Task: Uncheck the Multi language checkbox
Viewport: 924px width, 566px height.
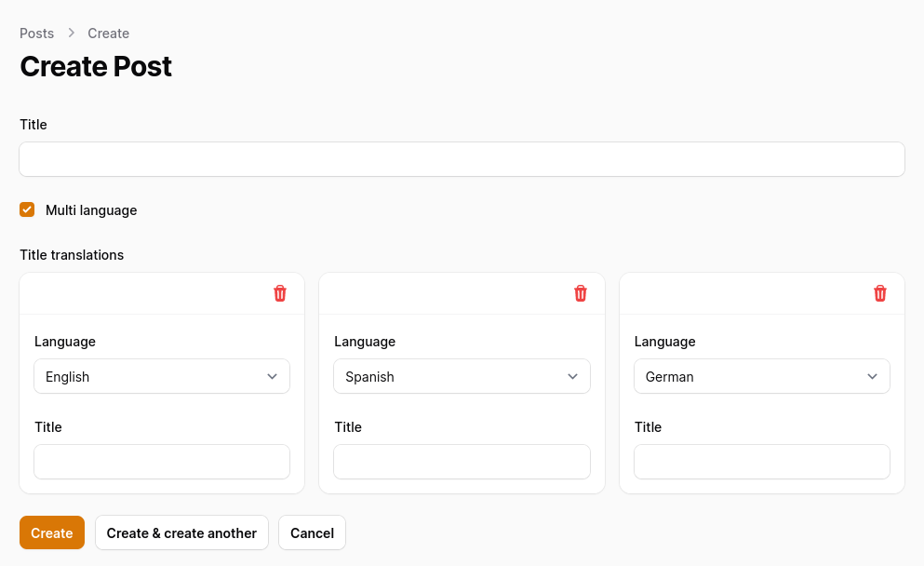Action: pos(27,210)
